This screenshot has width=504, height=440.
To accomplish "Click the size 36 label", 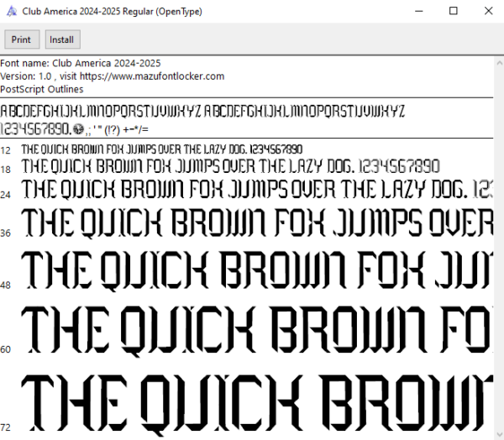I will click(6, 233).
